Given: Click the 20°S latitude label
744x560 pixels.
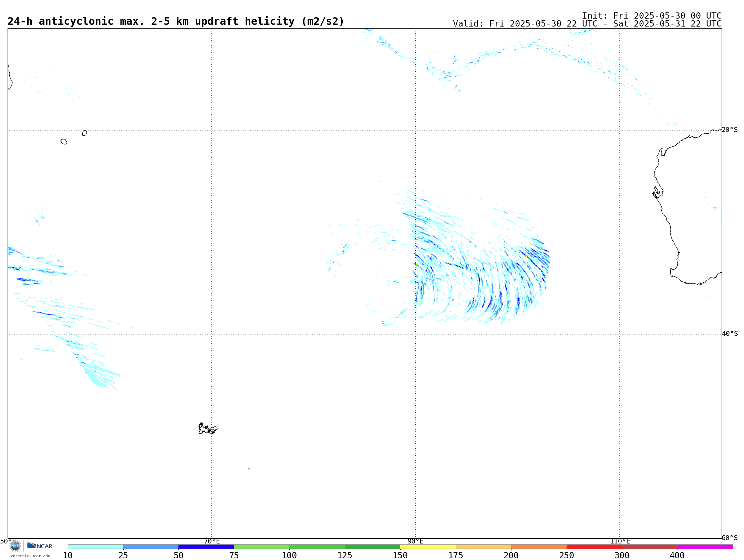Looking at the screenshot, I should coord(730,130).
